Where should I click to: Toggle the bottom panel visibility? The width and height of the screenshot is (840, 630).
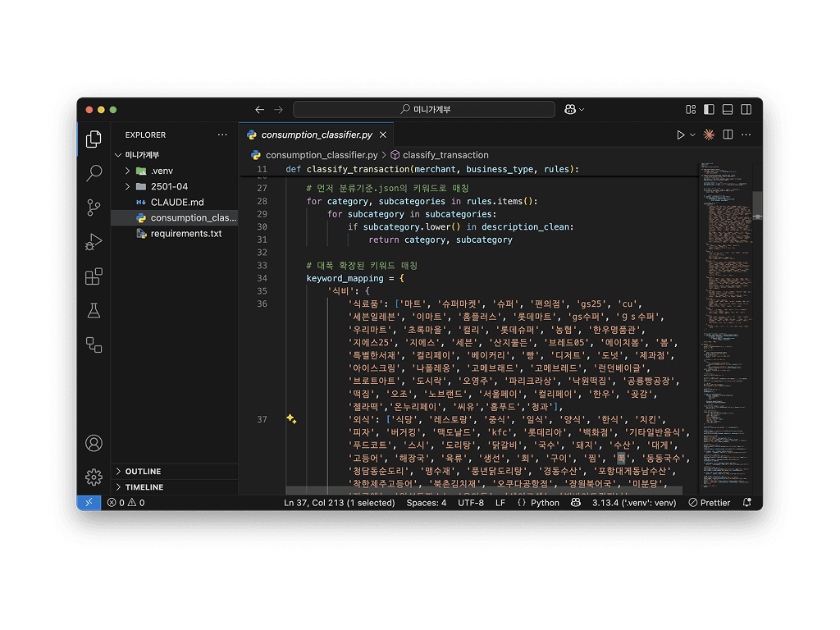[x=728, y=109]
